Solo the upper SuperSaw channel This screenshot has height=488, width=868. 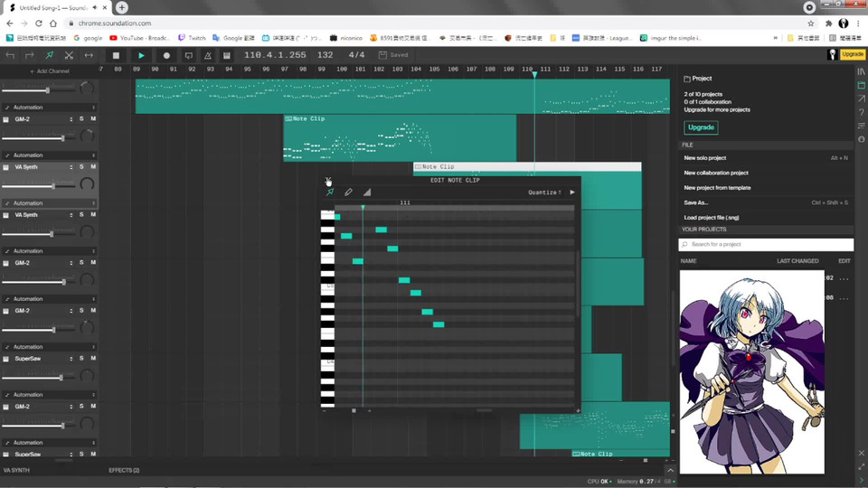[x=81, y=359]
